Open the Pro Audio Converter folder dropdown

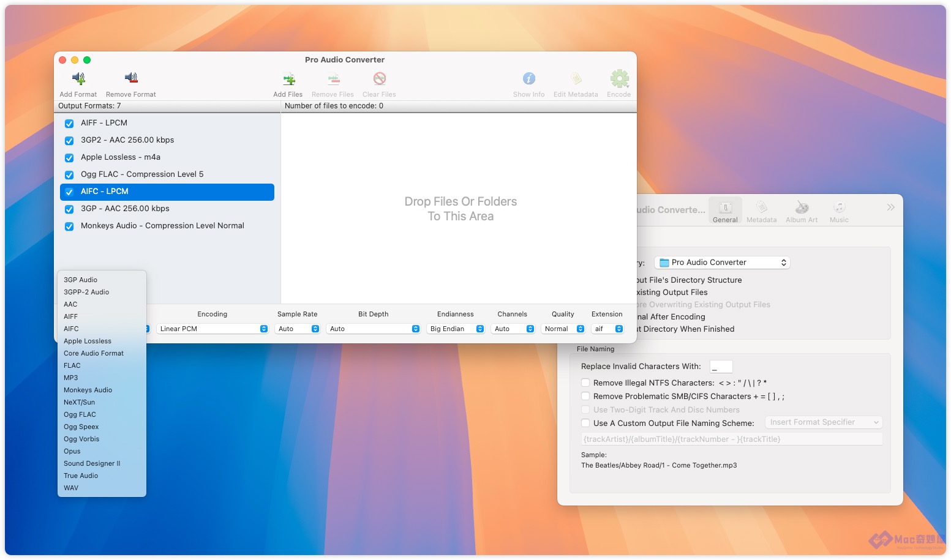[x=723, y=263]
